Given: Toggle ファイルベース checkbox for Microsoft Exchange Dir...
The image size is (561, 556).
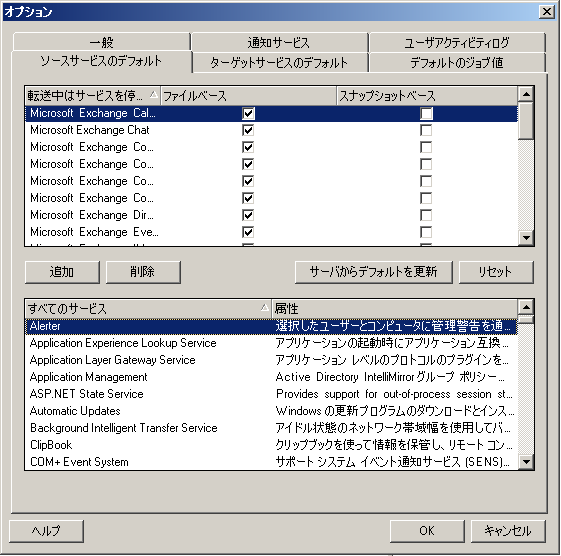Looking at the screenshot, I should (x=248, y=215).
